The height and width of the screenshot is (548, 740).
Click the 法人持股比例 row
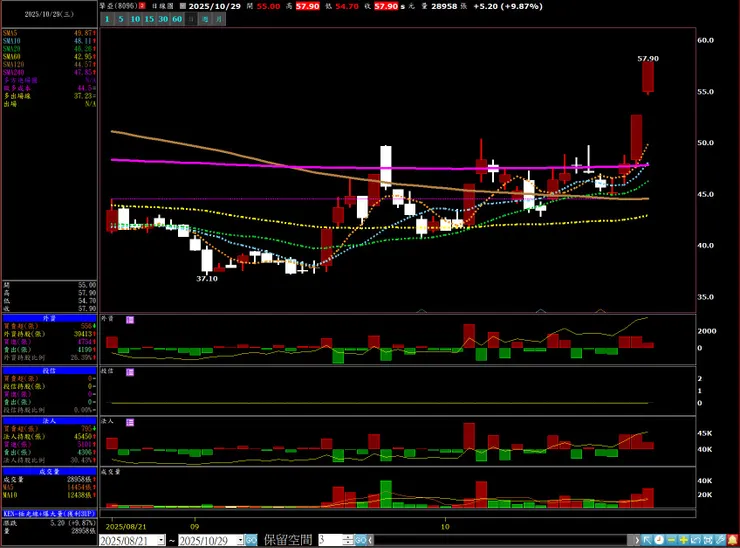pos(50,460)
